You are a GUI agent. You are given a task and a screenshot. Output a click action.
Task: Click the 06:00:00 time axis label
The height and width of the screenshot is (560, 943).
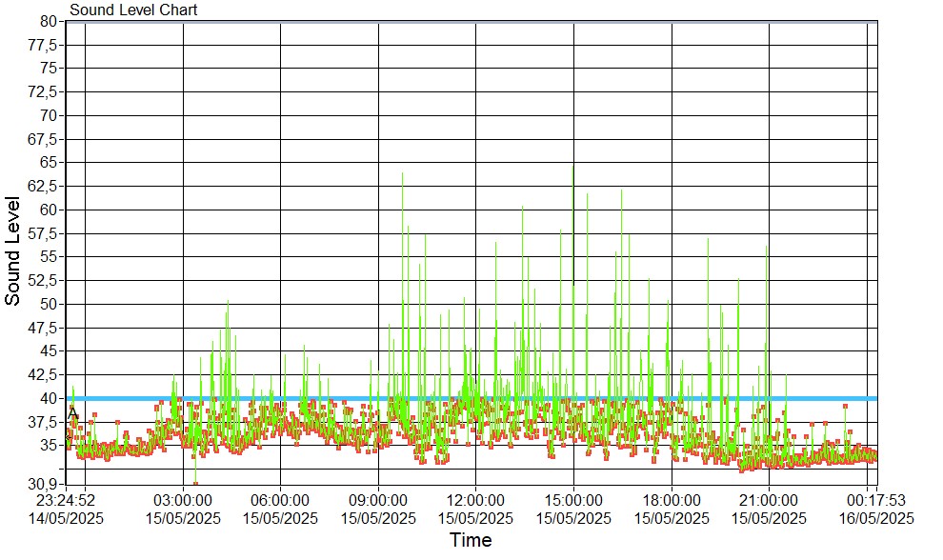(x=280, y=500)
